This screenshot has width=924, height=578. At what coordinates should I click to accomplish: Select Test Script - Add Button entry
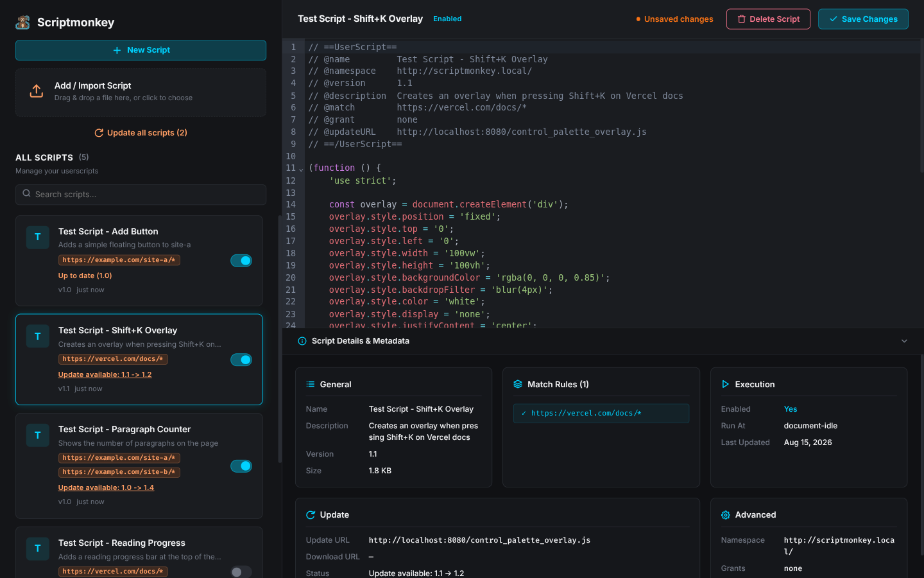click(x=139, y=261)
